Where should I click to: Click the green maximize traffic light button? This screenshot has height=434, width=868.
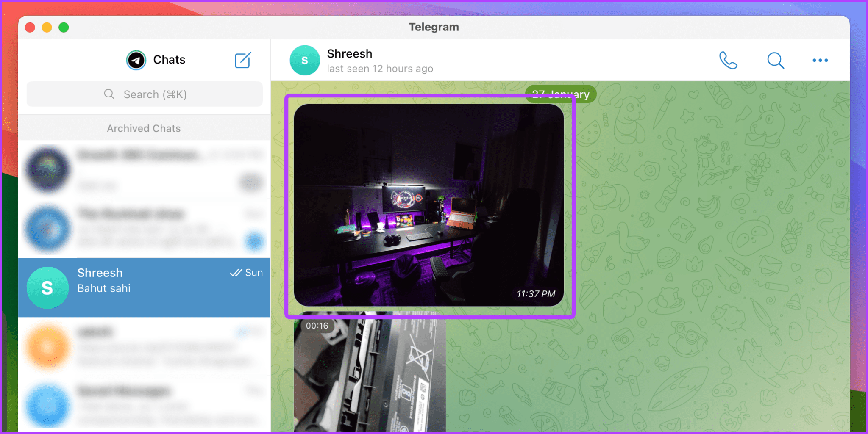[x=64, y=27]
